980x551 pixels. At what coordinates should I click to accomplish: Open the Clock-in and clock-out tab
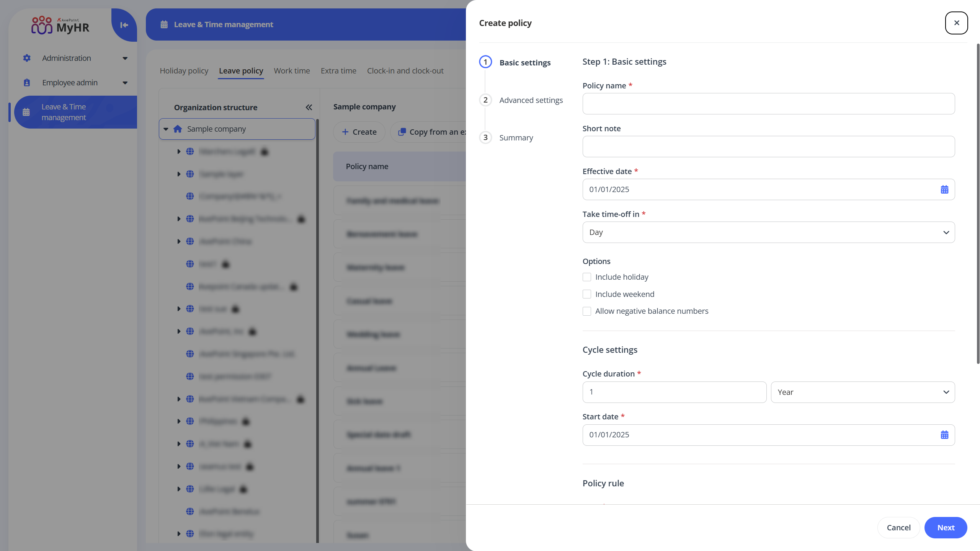[x=405, y=71]
